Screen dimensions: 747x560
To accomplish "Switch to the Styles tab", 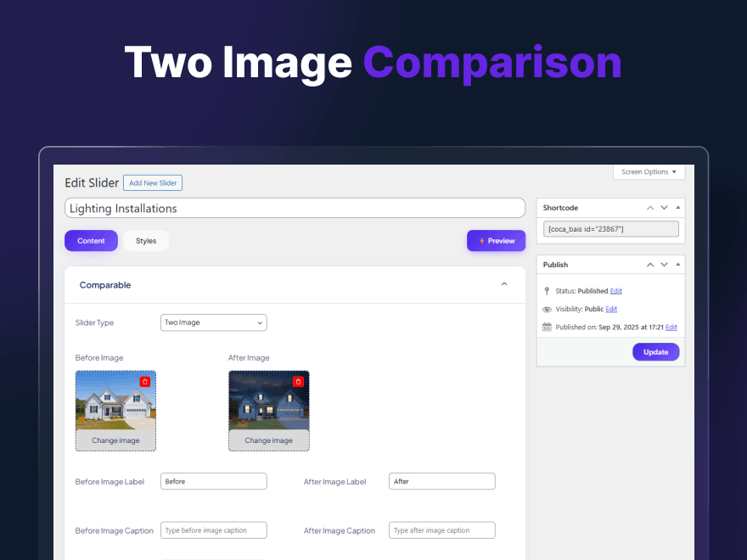I will (x=145, y=240).
